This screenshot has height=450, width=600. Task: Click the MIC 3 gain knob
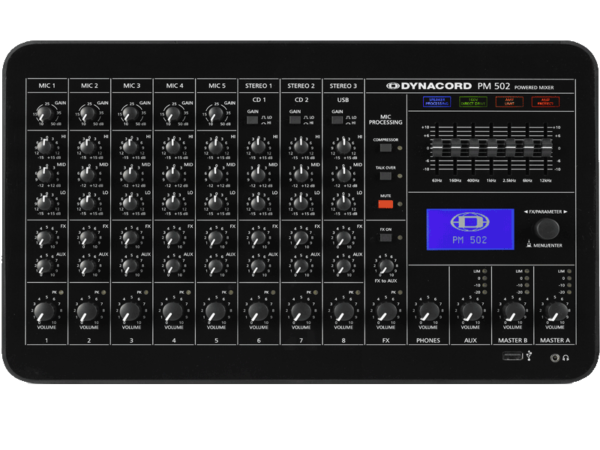coord(130,114)
